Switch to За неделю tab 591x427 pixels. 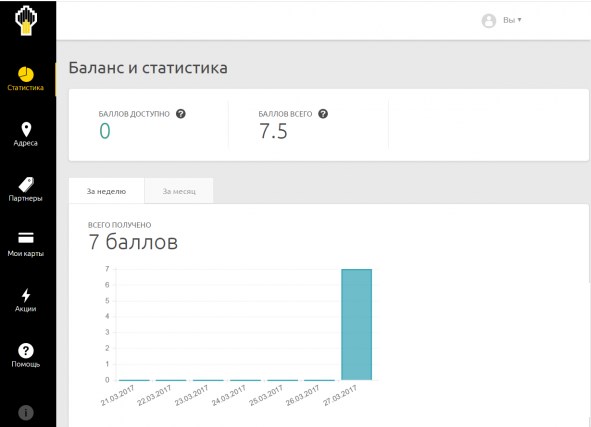[x=107, y=191]
